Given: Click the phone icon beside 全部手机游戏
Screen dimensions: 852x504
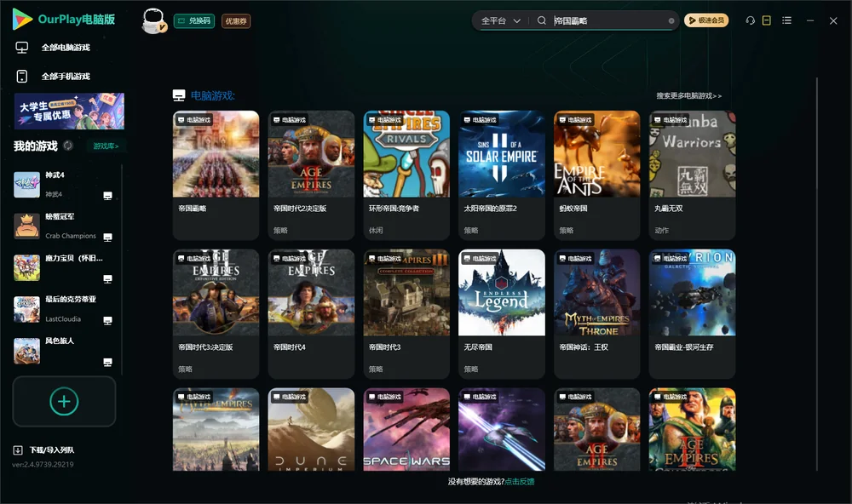Looking at the screenshot, I should 22,76.
